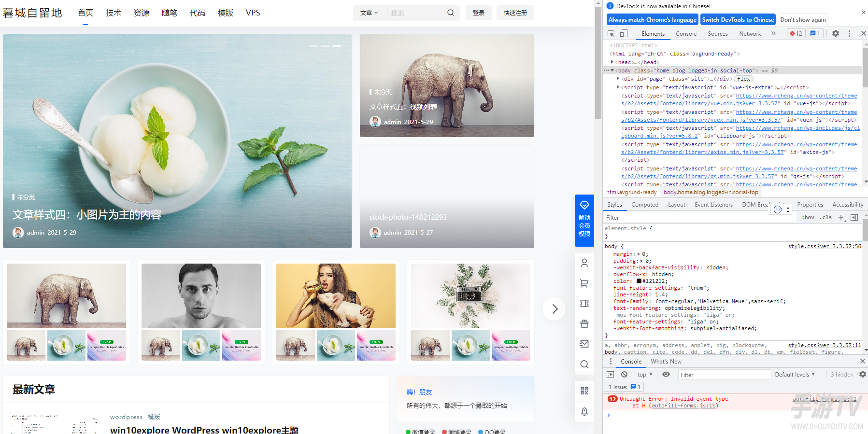The image size is (868, 434).
Task: Open the console drawer three-dot menu
Action: tap(611, 361)
